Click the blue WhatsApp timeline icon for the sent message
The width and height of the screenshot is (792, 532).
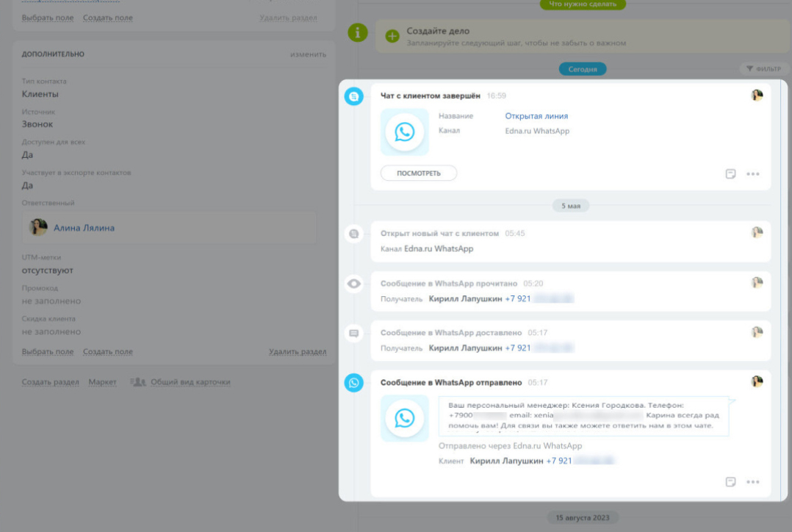(354, 382)
